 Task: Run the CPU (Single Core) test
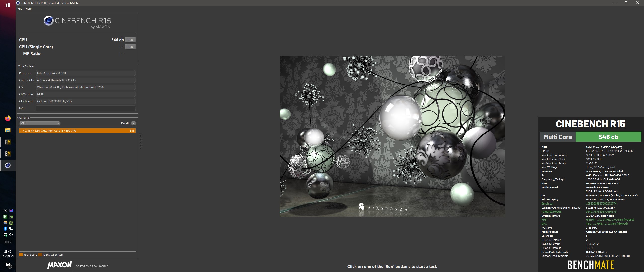[130, 47]
